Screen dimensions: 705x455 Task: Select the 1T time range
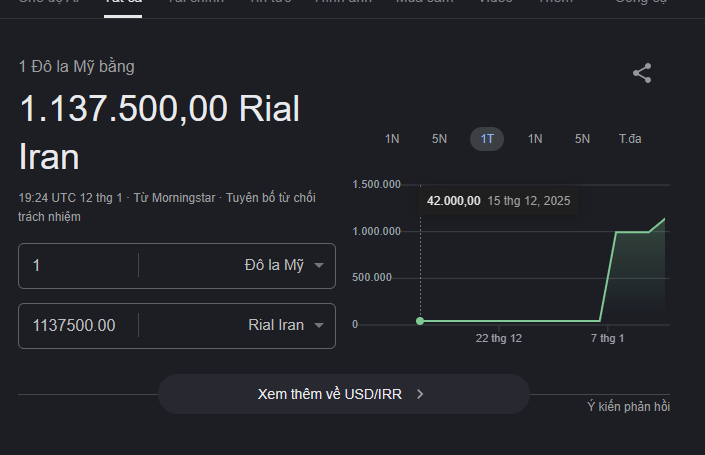(487, 139)
